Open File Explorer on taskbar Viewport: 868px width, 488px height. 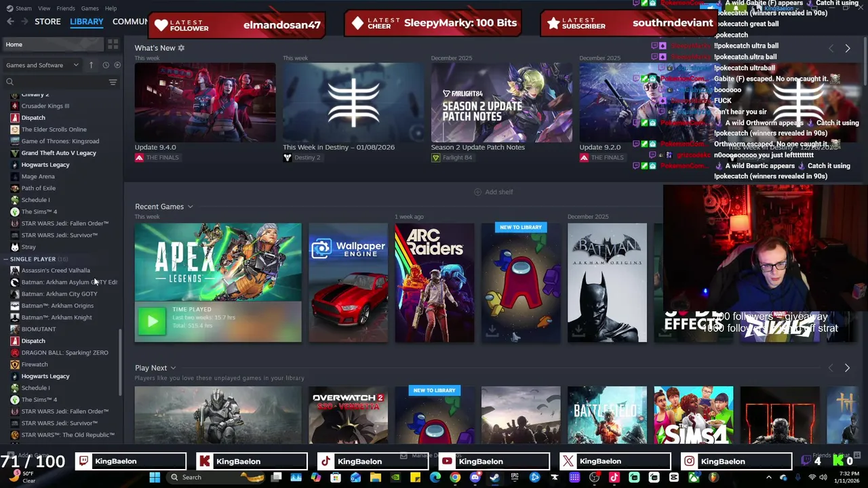pyautogui.click(x=376, y=477)
